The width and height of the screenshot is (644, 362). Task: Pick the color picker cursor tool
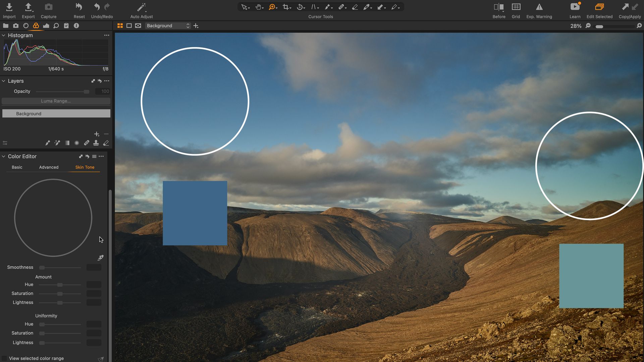367,7
